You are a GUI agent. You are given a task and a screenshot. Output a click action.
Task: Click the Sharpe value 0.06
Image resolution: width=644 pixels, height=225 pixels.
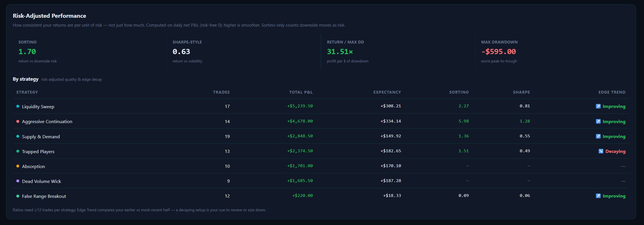pyautogui.click(x=525, y=196)
